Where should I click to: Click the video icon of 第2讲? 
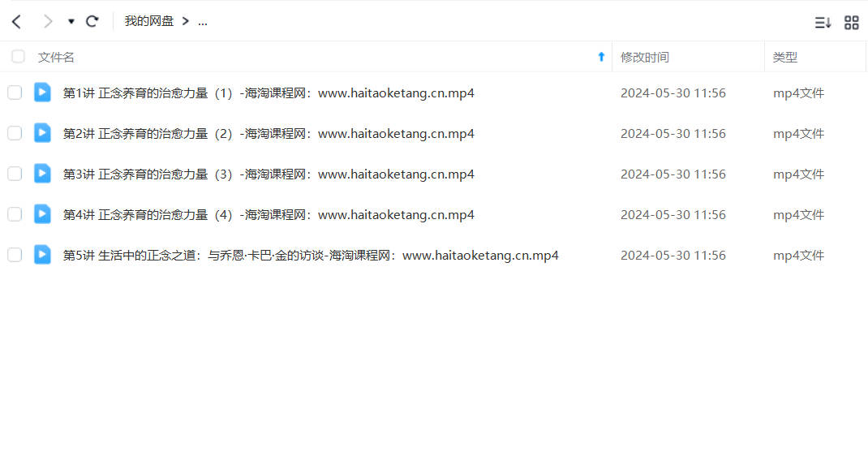click(42, 133)
